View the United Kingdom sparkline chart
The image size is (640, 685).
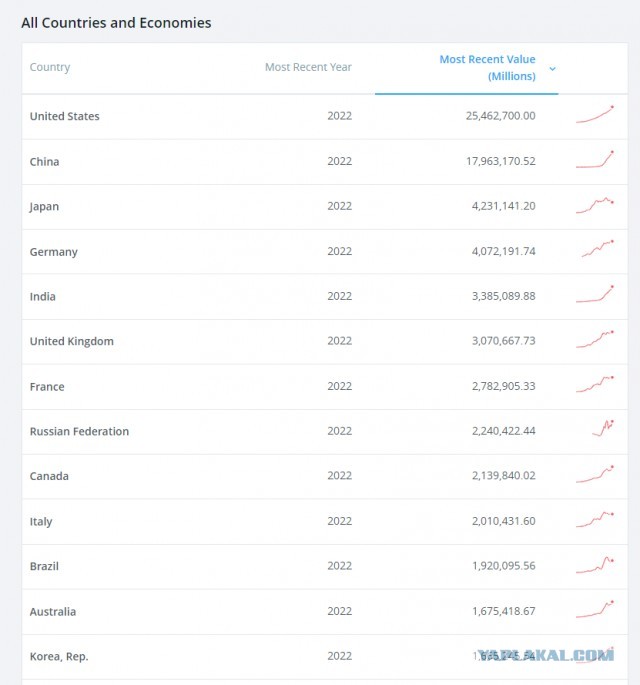pos(595,339)
